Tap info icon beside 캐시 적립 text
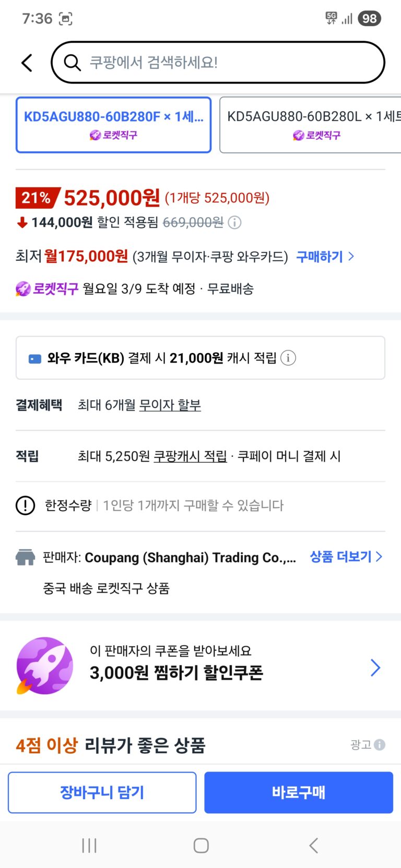 [x=288, y=358]
